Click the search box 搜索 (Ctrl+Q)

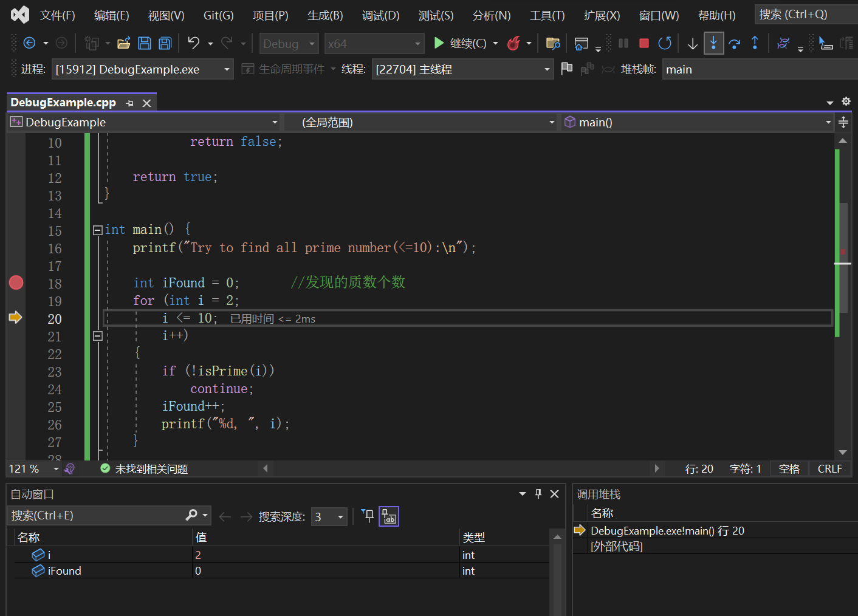click(x=806, y=14)
